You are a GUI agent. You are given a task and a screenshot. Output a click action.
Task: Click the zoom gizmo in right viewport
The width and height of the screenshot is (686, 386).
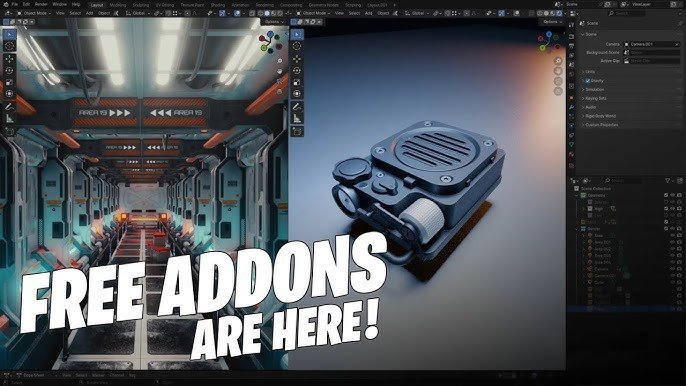pos(558,61)
